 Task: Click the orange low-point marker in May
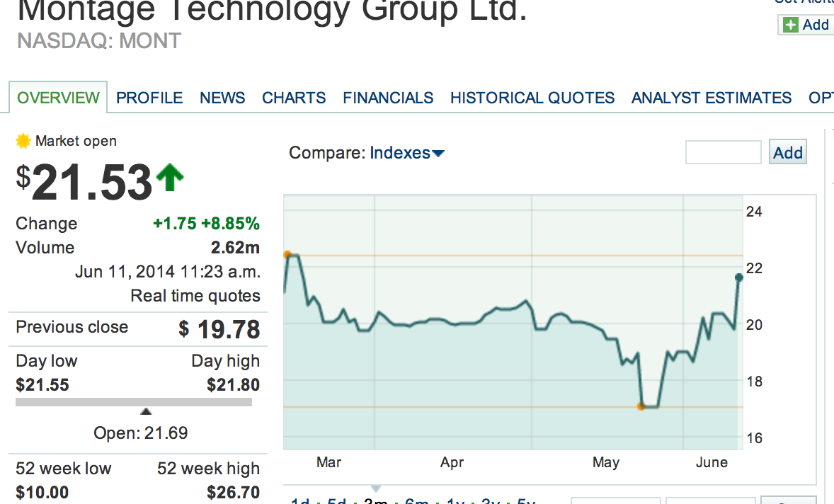tap(641, 407)
